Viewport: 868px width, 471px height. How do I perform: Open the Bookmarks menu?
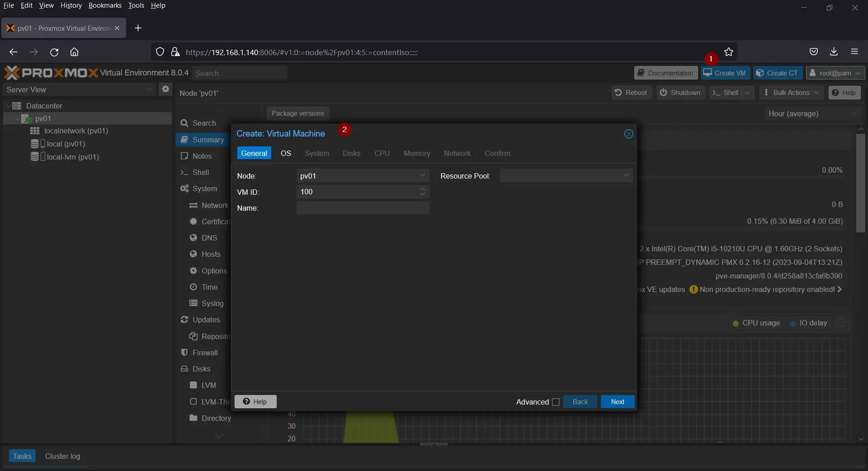coord(105,5)
